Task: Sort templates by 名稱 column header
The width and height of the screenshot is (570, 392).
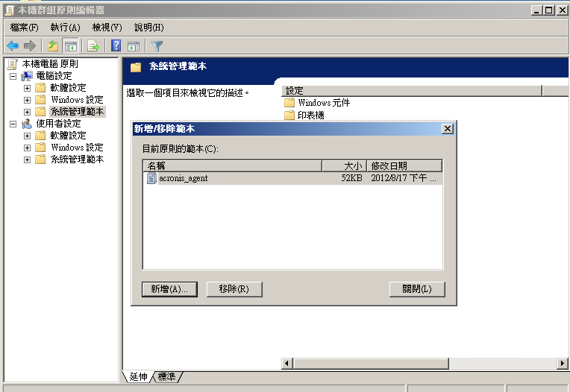Action: (233, 166)
